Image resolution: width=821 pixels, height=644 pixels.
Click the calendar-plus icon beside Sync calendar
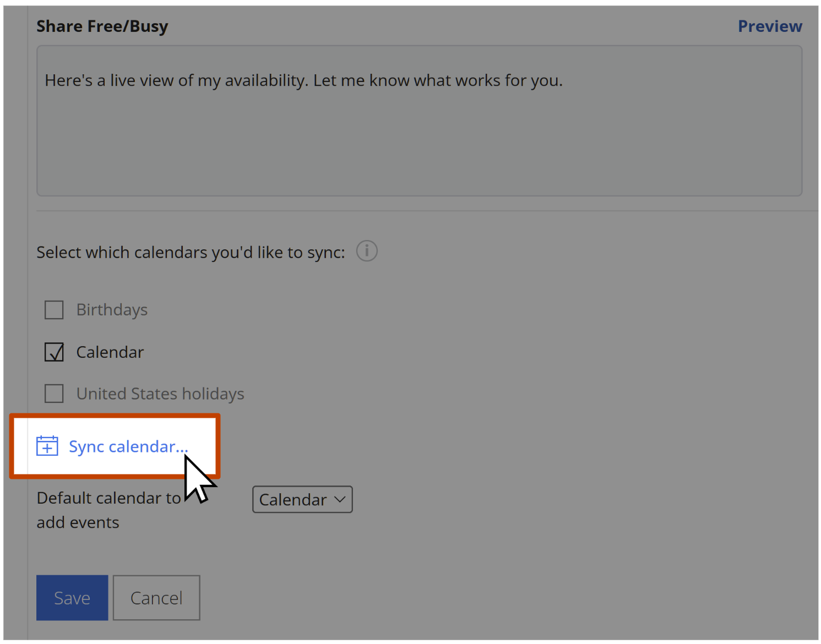click(47, 446)
